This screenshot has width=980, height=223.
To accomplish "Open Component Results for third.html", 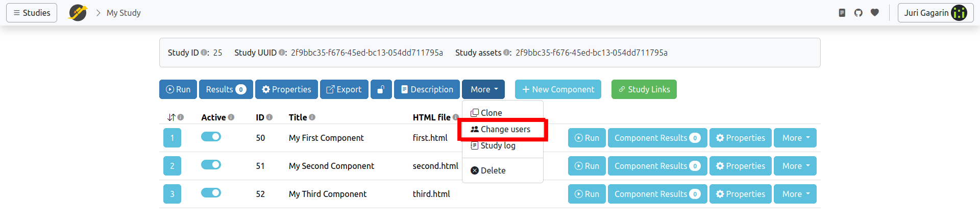I will point(657,194).
